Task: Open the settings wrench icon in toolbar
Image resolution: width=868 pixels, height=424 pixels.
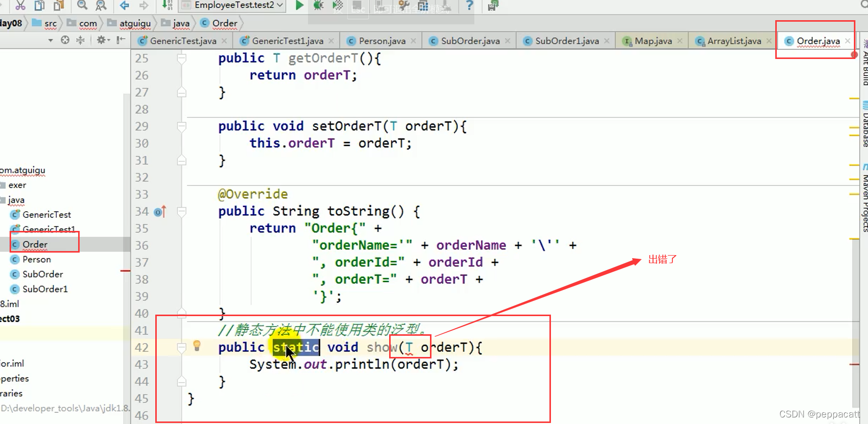Action: (404, 6)
